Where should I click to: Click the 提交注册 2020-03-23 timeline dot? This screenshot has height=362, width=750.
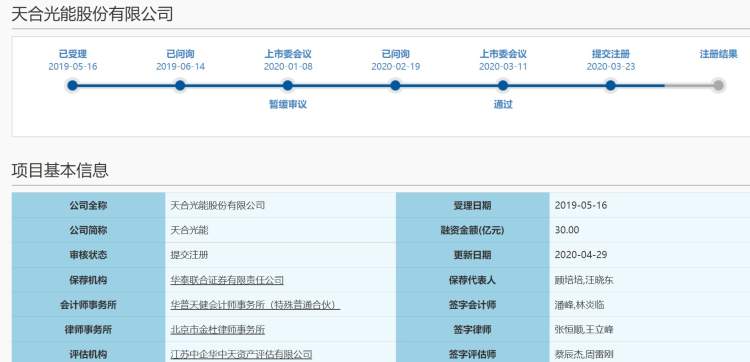point(610,86)
